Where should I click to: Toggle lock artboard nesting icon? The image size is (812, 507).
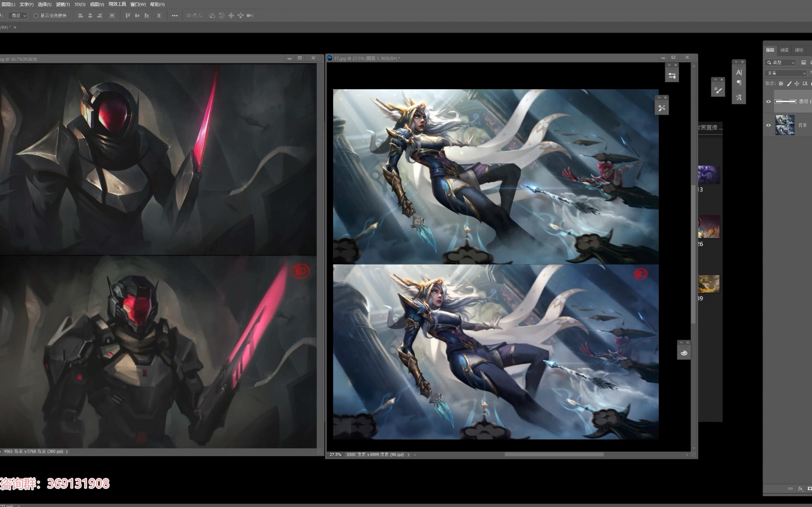click(805, 84)
